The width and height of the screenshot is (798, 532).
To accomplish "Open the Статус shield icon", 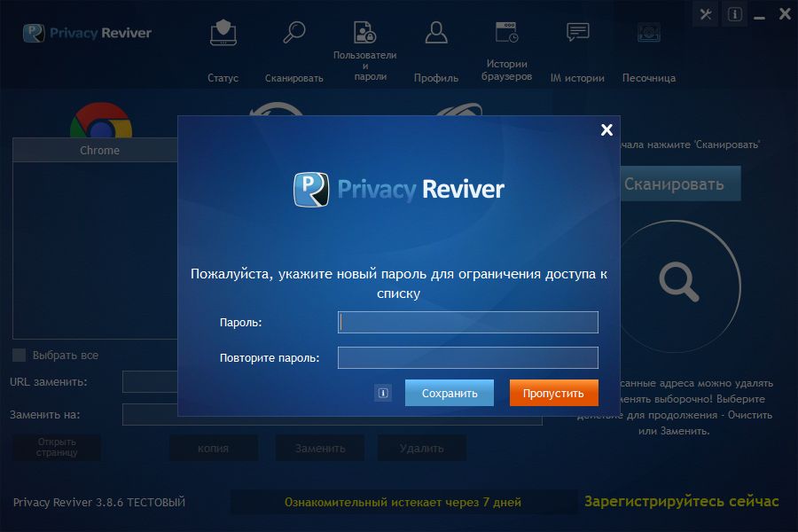I will pos(223,33).
